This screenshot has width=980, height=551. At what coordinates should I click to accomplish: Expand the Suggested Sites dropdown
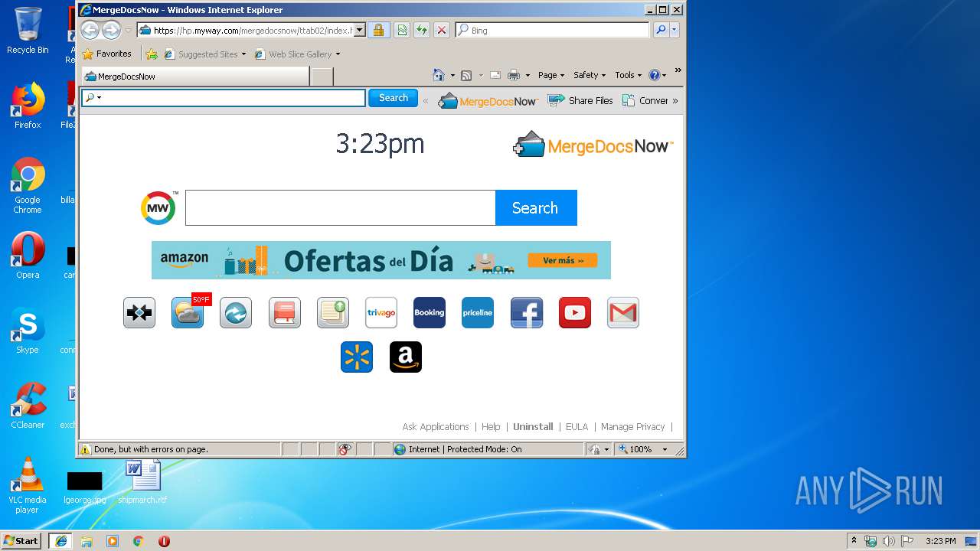tap(243, 54)
